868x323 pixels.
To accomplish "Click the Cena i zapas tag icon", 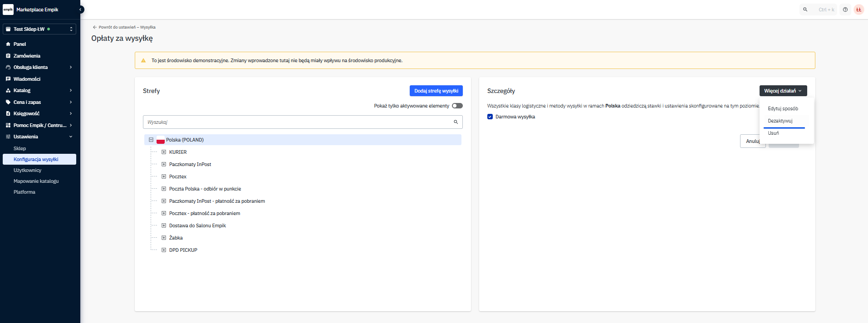I will coord(8,102).
